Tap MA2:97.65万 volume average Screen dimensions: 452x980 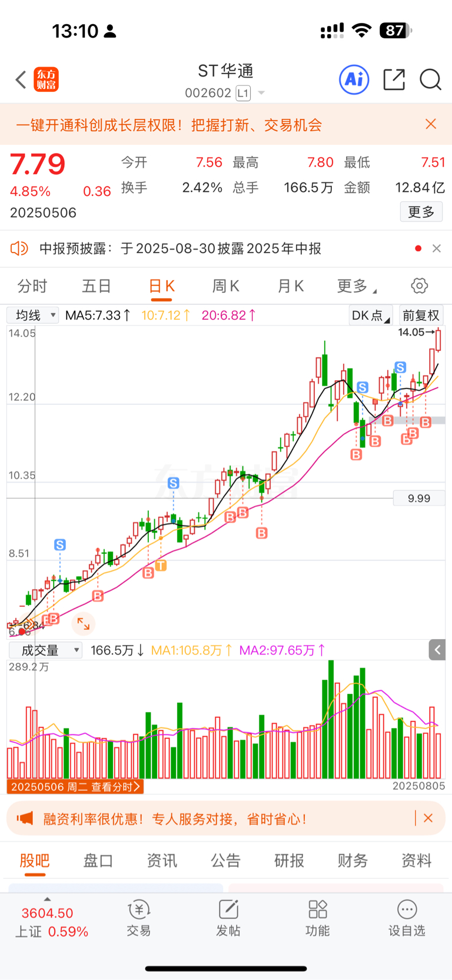tap(282, 650)
